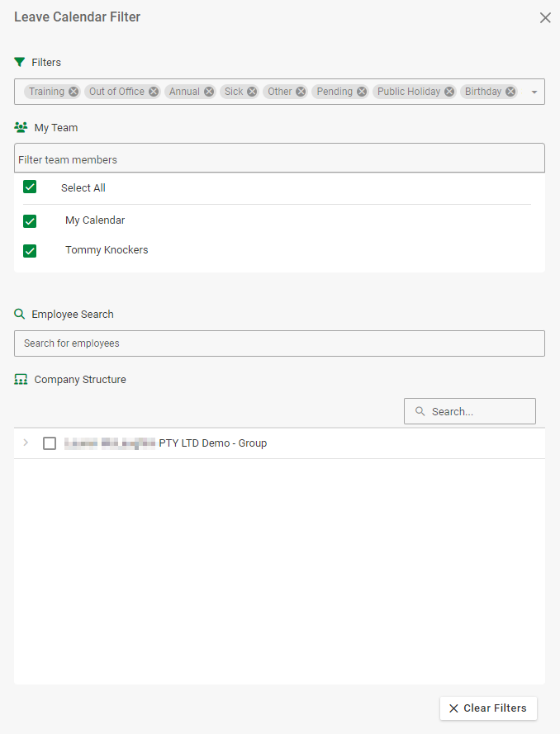Uncheck the Select All checkbox

(x=30, y=187)
